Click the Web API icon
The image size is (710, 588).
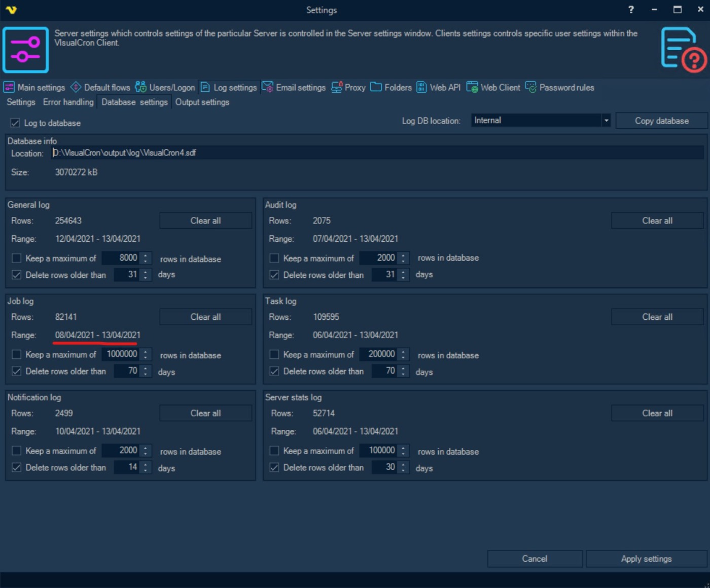(x=421, y=87)
